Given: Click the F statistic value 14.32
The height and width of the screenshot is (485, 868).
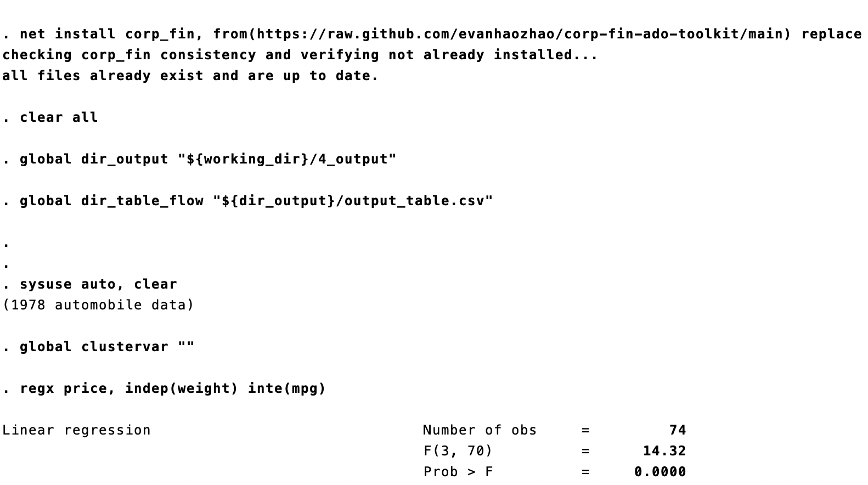Looking at the screenshot, I should pos(664,451).
